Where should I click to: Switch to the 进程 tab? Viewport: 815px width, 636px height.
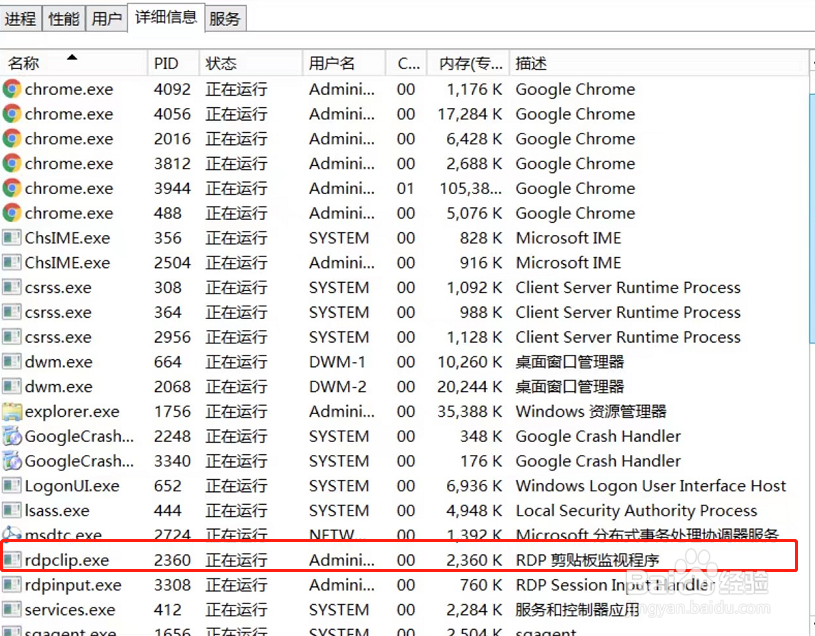21,19
